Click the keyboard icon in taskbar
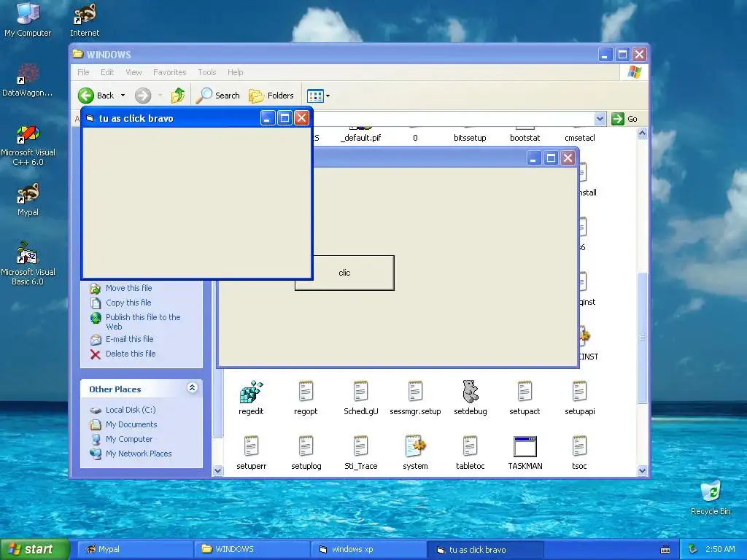 coord(665,550)
